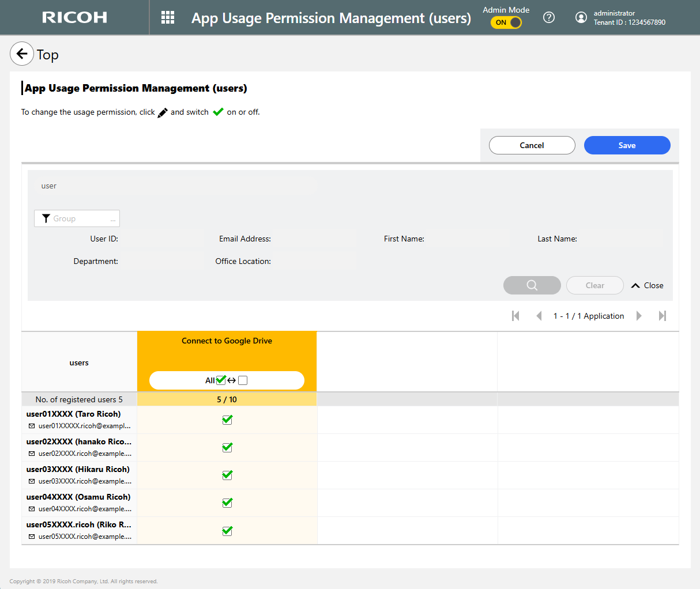Go to next application page
This screenshot has width=700, height=589.
pos(639,316)
